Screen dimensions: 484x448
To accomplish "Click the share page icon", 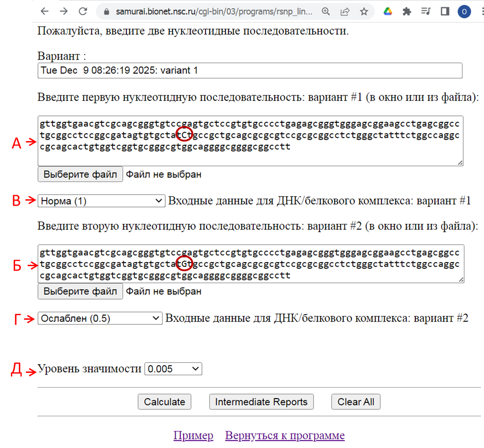I will [x=345, y=12].
